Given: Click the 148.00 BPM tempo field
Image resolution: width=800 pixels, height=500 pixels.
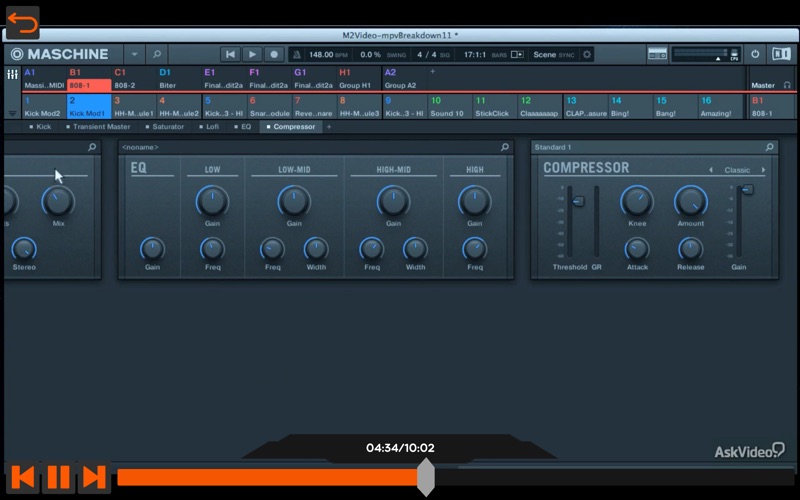Looking at the screenshot, I should 328,55.
